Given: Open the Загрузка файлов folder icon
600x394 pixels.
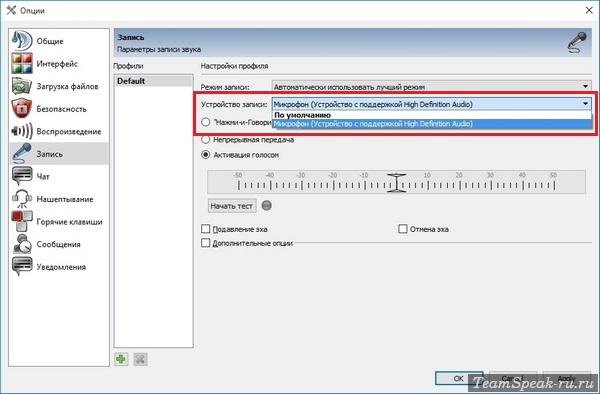Looking at the screenshot, I should point(21,86).
